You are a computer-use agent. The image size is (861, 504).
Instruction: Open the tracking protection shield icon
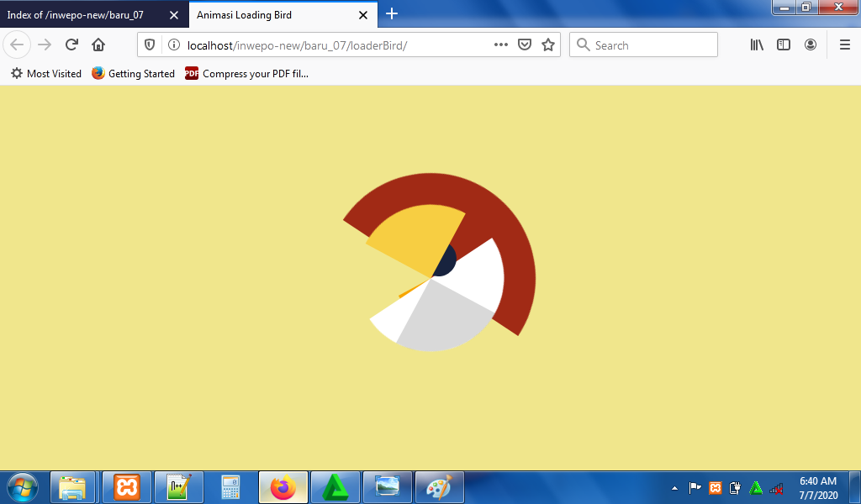pyautogui.click(x=150, y=45)
